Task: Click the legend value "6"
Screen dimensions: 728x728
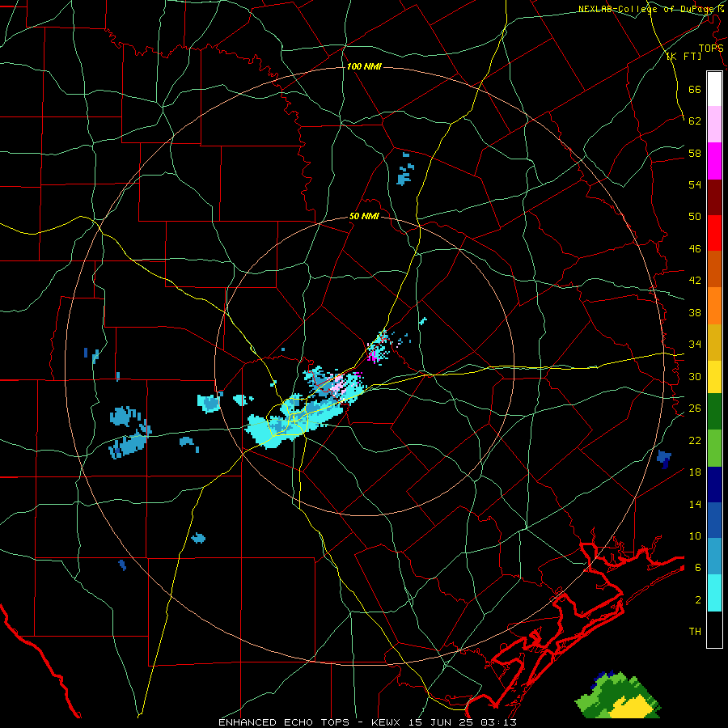Action: pyautogui.click(x=698, y=567)
